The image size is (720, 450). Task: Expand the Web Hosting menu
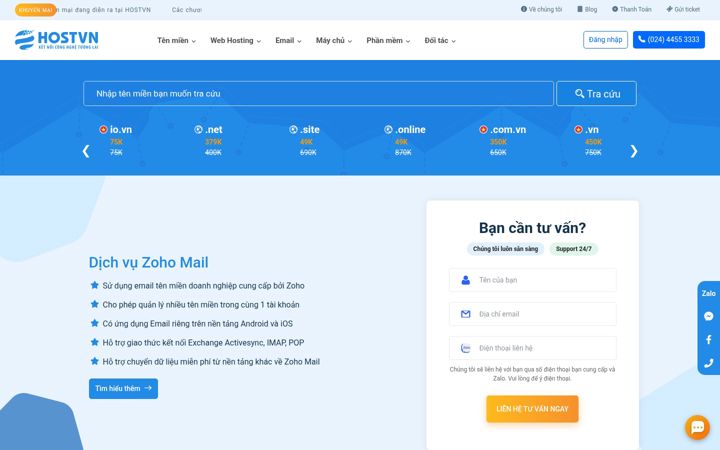(x=236, y=40)
